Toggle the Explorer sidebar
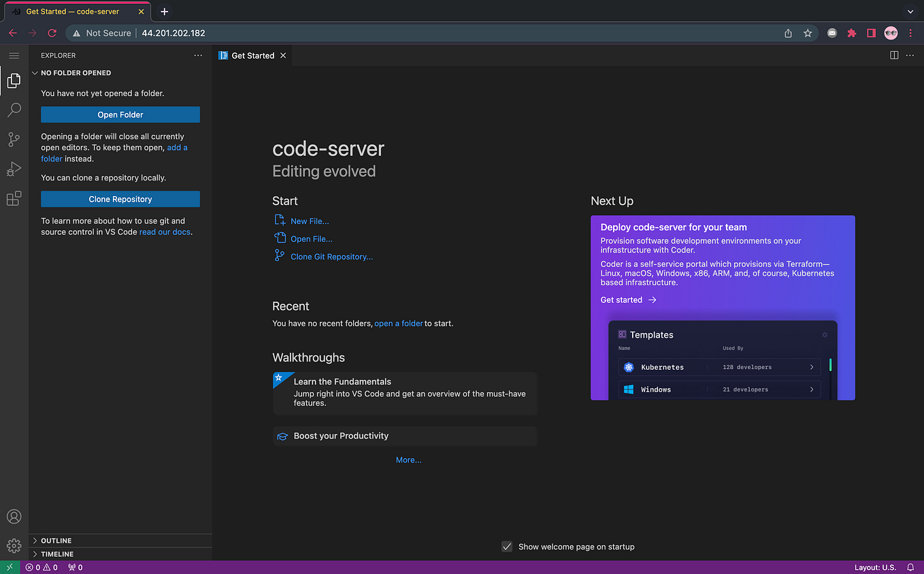Viewport: 924px width, 574px height. click(14, 80)
